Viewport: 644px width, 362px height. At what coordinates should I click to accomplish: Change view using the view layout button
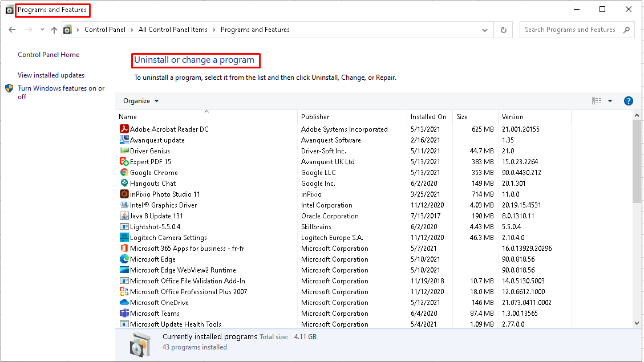point(597,101)
